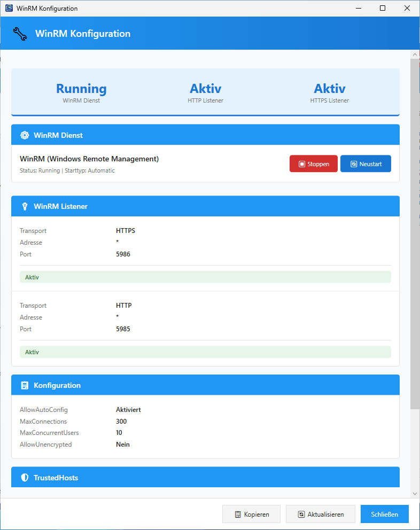Click the AllowAutoConfig label
The height and width of the screenshot is (530, 420).
tap(44, 410)
